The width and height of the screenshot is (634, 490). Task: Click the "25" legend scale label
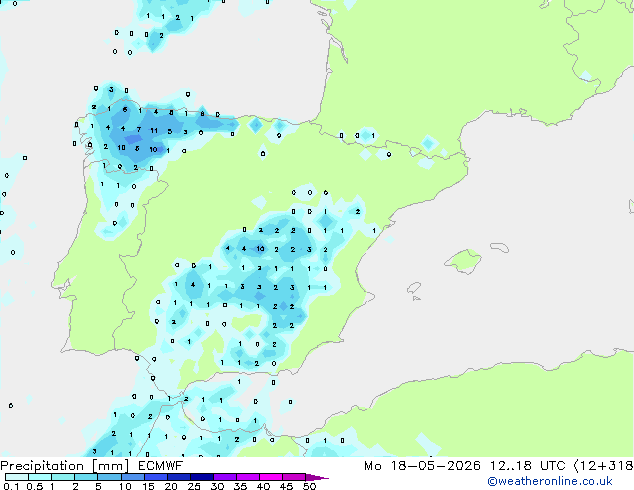(194, 486)
